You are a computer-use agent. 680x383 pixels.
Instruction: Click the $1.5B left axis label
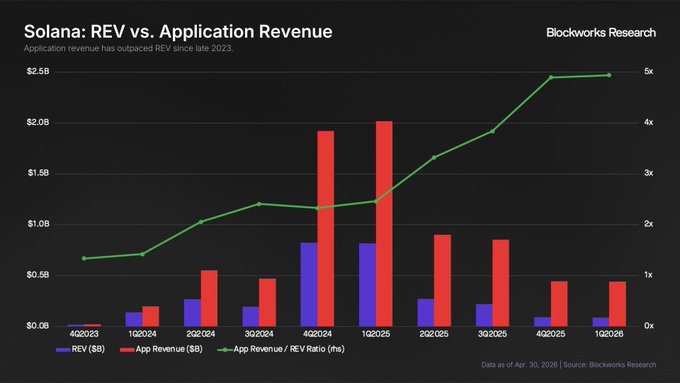39,173
